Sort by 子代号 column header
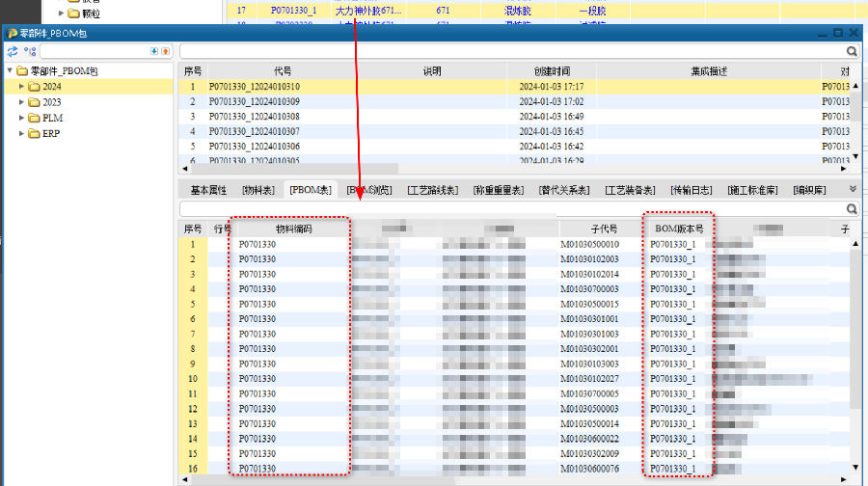Viewport: 868px width, 486px height. coord(604,229)
